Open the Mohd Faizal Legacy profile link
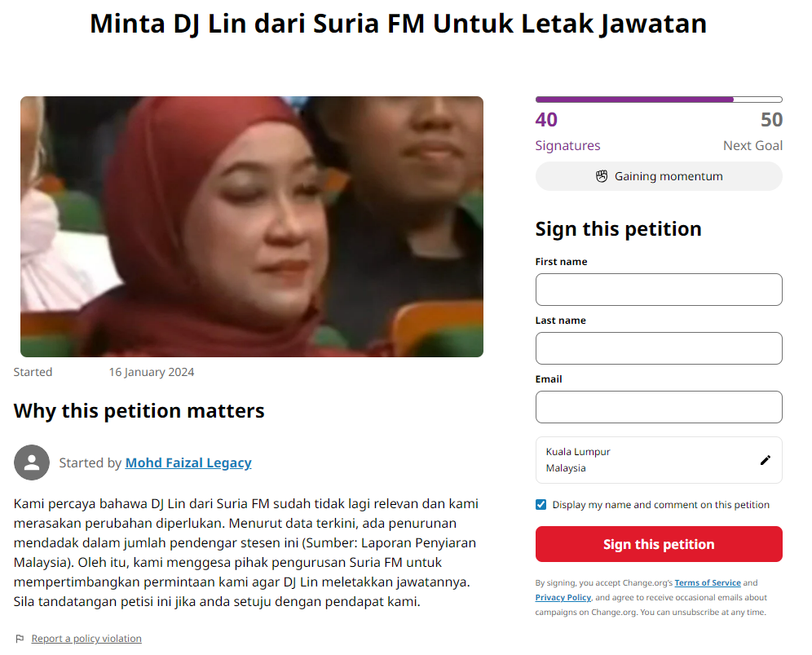The image size is (812, 655). (x=188, y=462)
